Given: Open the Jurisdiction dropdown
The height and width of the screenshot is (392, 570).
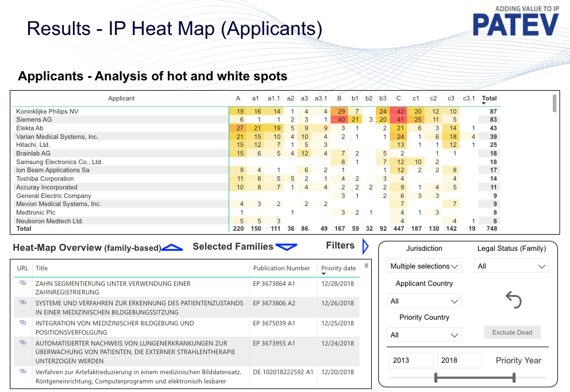Looking at the screenshot, I should pos(424,266).
